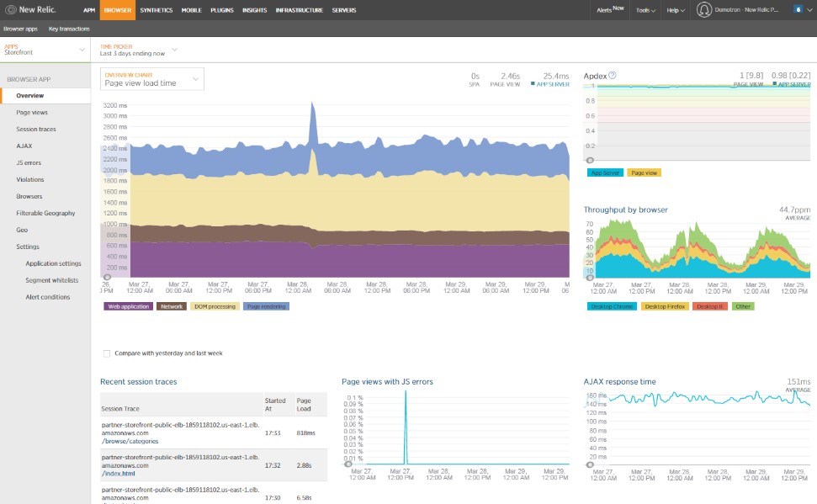This screenshot has width=817, height=504.
Task: Open Alerts New in top bar
Action: 610,9
